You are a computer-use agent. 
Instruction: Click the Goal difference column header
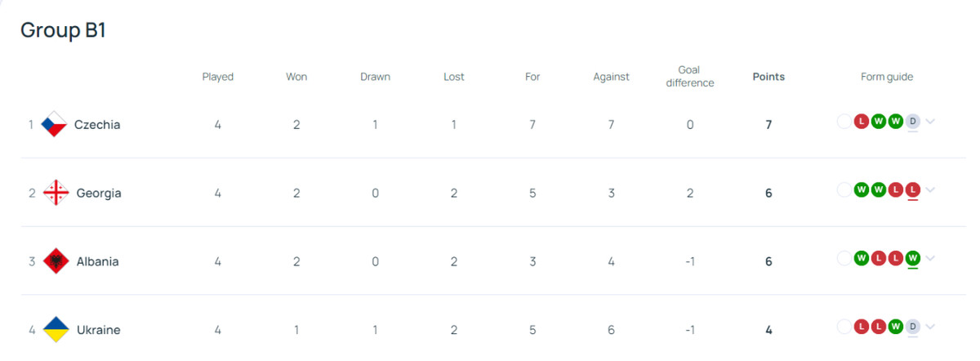tap(689, 77)
